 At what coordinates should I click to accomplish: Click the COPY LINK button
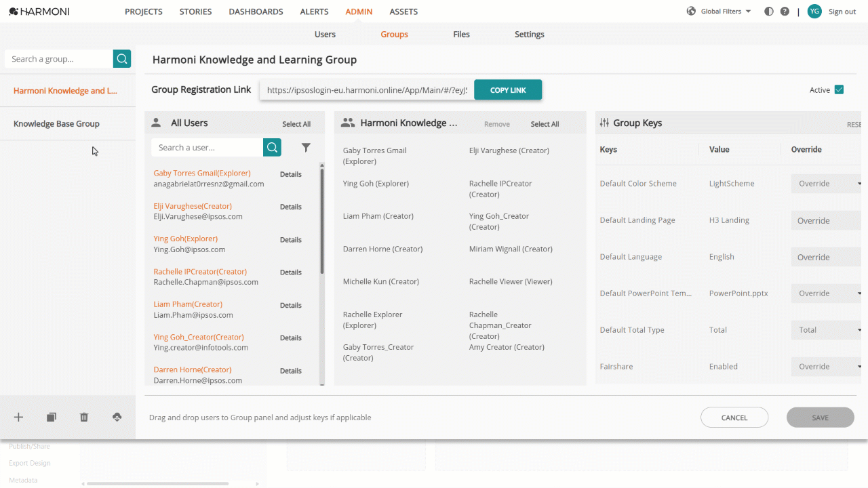tap(508, 90)
